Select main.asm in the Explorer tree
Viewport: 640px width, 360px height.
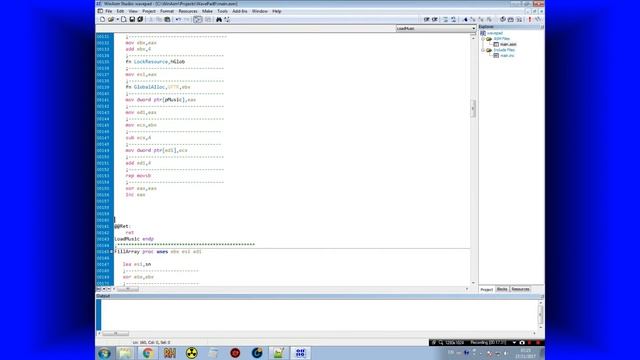(508, 44)
